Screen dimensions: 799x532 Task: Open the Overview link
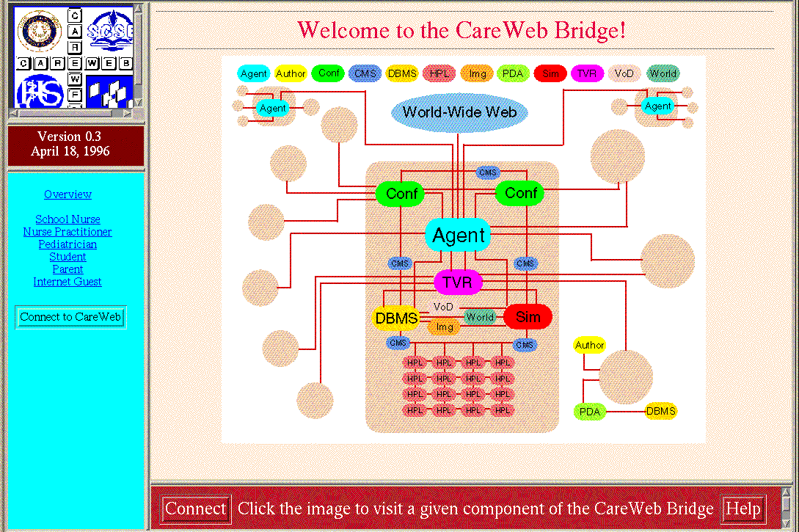click(68, 194)
